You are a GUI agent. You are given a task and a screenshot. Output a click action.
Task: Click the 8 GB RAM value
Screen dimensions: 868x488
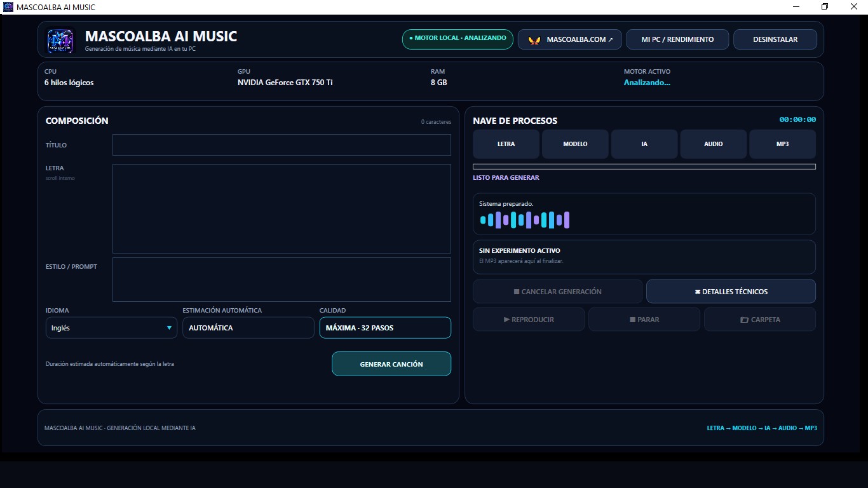pos(438,83)
